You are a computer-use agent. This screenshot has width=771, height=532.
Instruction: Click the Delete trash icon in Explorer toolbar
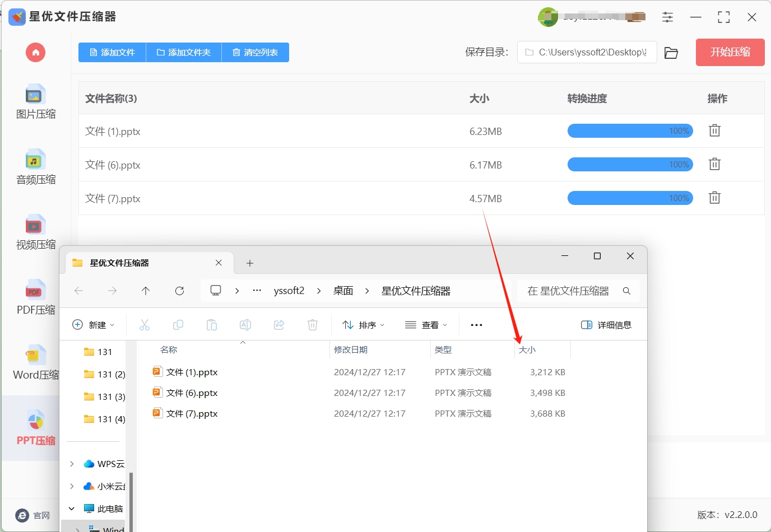point(313,325)
